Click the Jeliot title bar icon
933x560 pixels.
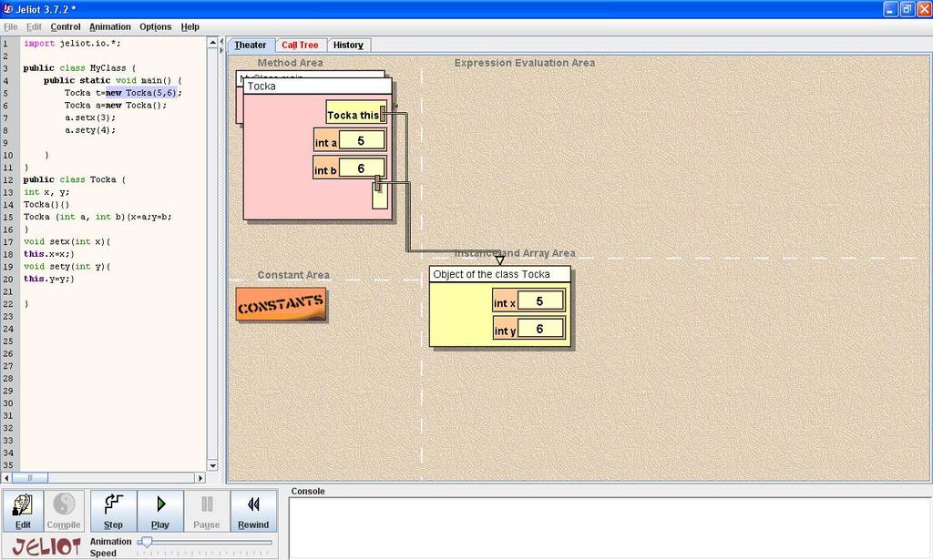[7, 9]
